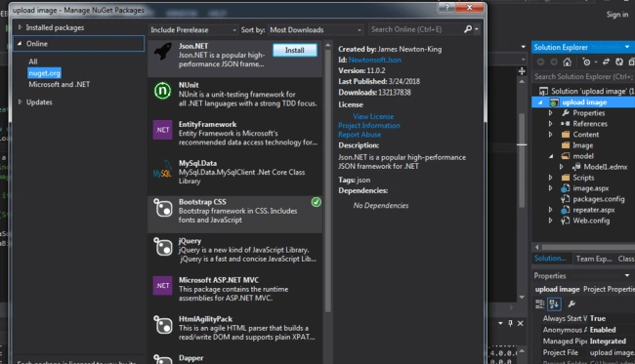Viewport: 635px width, 364px height.
Task: Focus the Search Online input field
Action: pyautogui.click(x=416, y=29)
